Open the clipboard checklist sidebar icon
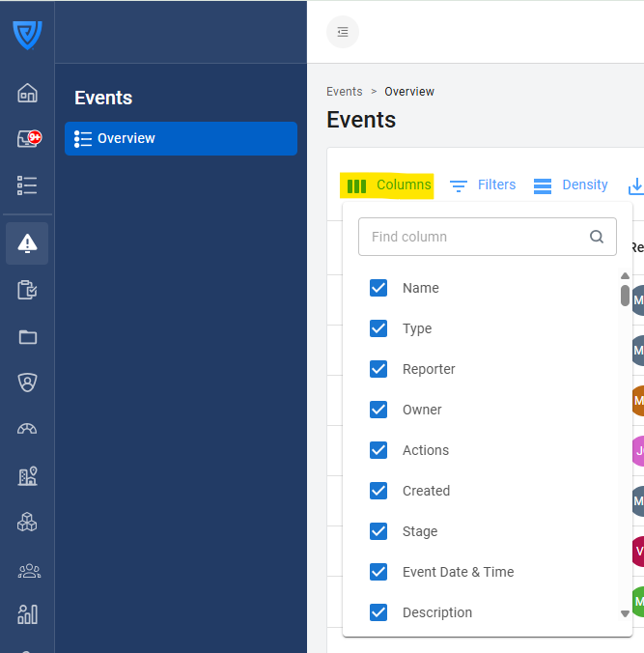This screenshot has width=644, height=653. coord(27,290)
